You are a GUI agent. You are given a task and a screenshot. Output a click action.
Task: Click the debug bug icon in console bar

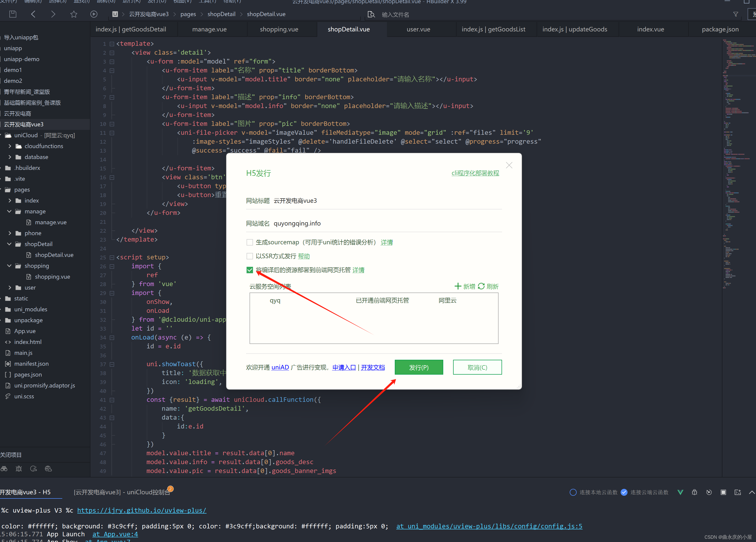695,492
